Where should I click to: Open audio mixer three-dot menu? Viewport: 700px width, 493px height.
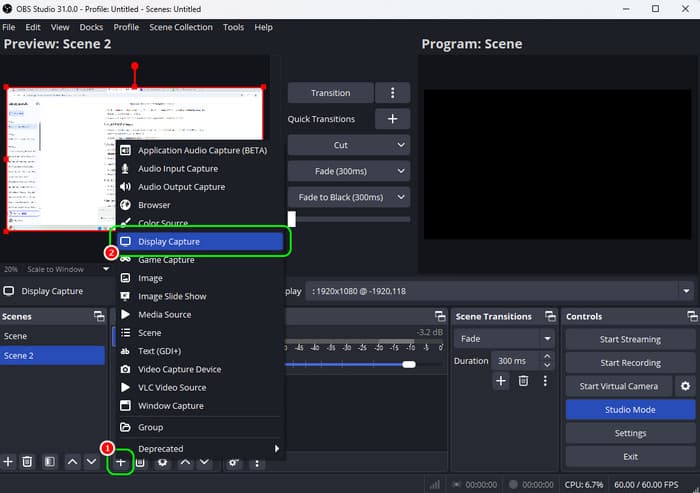pos(257,463)
